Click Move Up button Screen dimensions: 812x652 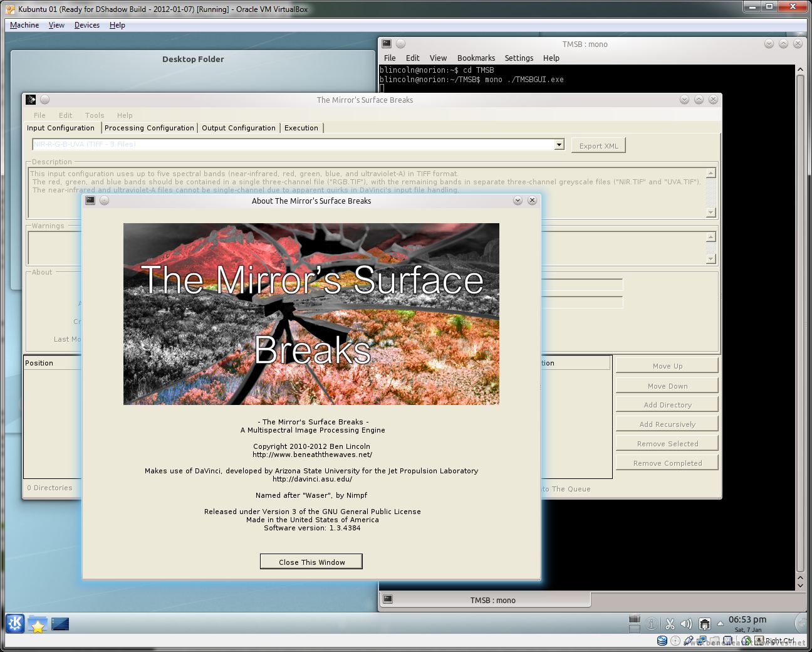(667, 365)
